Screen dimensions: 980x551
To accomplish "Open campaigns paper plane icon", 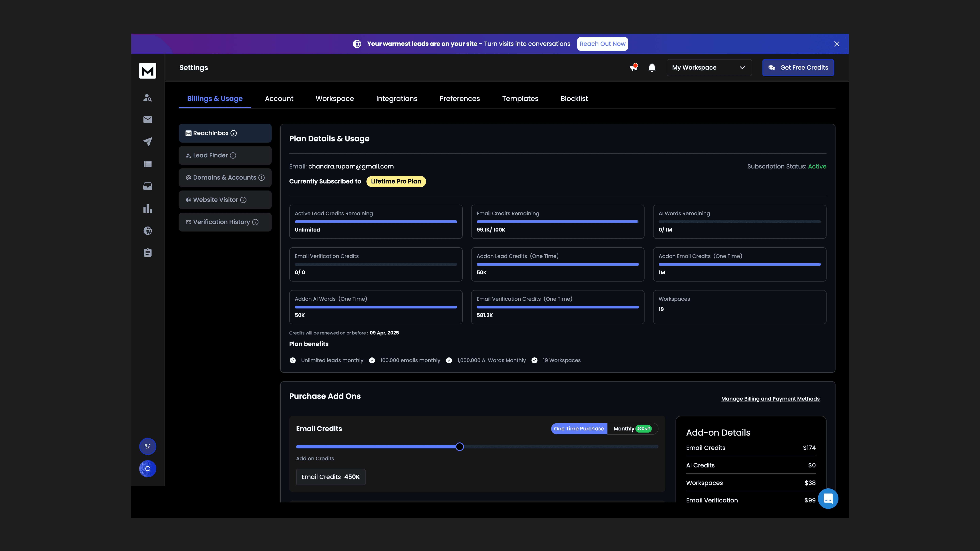I will click(148, 142).
